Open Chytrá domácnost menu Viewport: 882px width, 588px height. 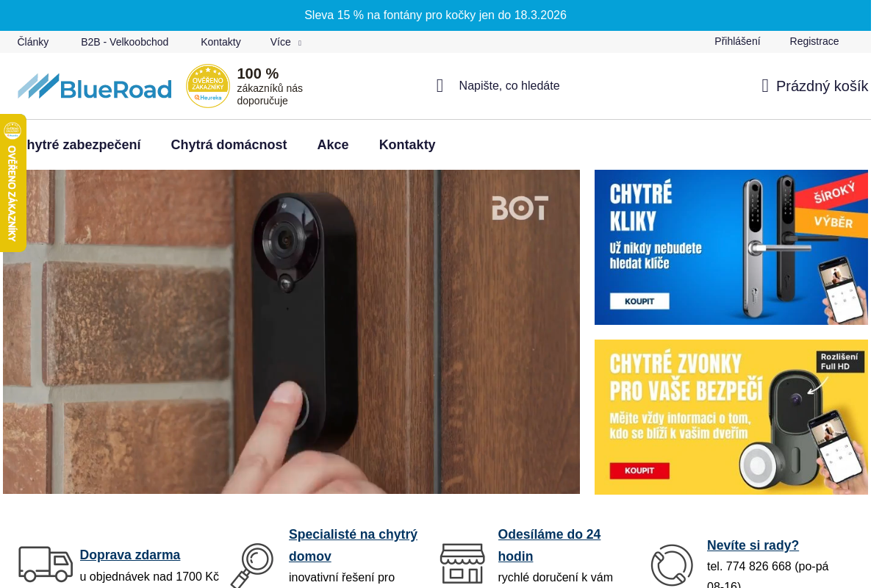pos(229,145)
